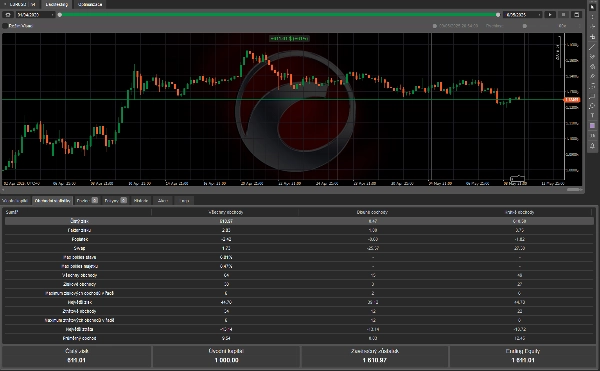Select the text T tool
The width and height of the screenshot is (600, 371).
[x=592, y=116]
